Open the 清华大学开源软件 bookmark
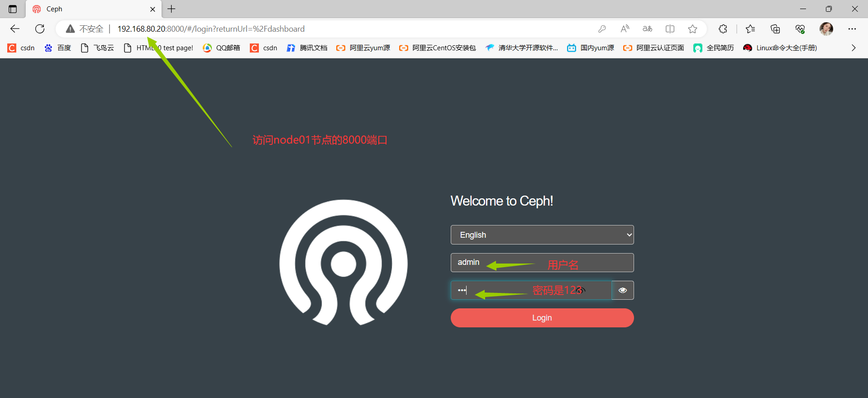 (521, 48)
